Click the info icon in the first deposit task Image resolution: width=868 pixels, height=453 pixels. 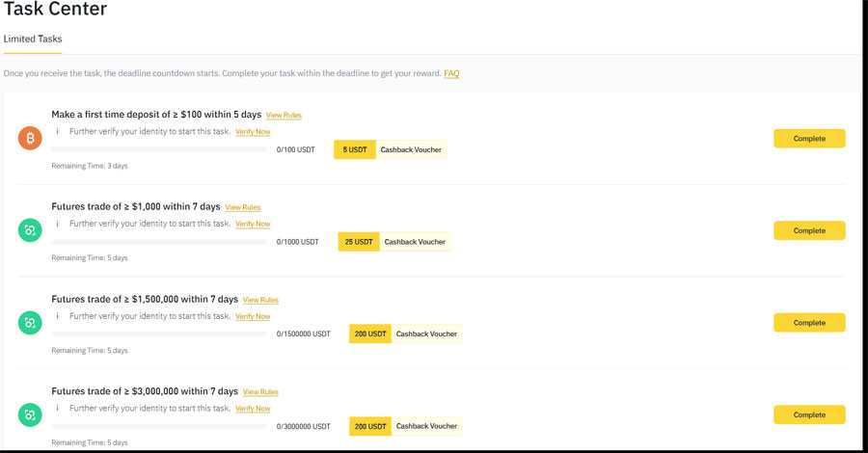click(57, 130)
